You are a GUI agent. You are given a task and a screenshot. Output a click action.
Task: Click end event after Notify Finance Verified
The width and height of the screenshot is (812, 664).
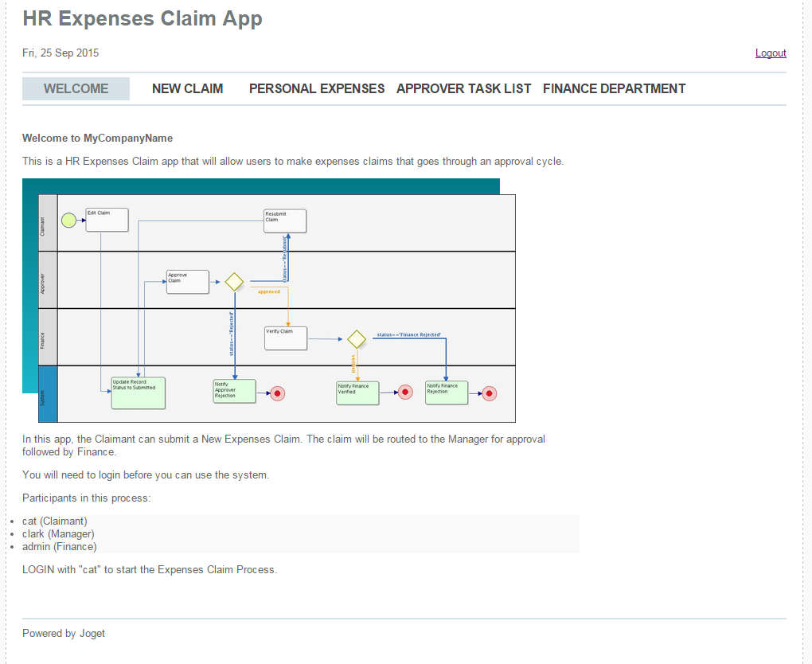pos(404,392)
